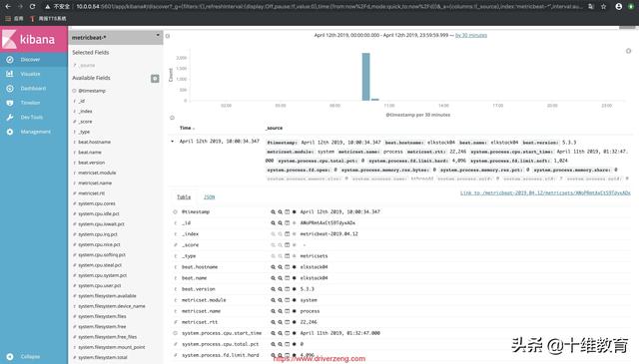Expand system.filesystem.available field in sidebar
The width and height of the screenshot is (639, 364).
(107, 296)
